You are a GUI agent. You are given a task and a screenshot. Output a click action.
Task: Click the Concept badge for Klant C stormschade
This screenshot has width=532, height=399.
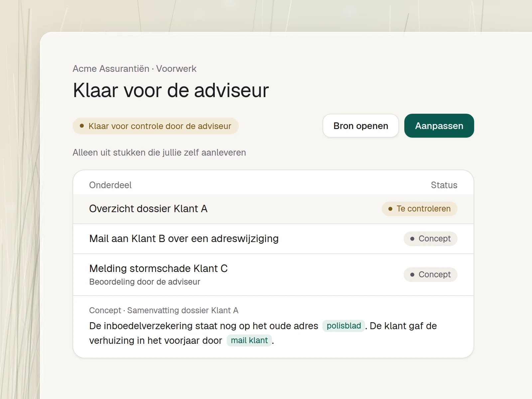coord(430,275)
